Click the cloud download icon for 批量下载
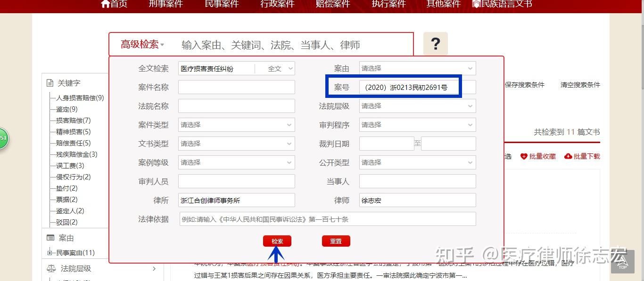644x281 pixels. [x=567, y=157]
